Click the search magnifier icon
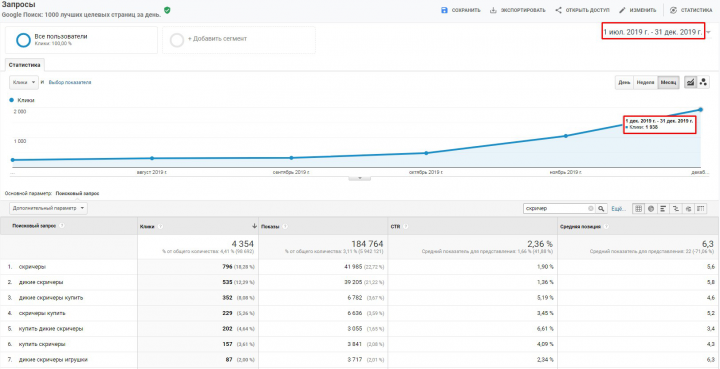The height and width of the screenshot is (369, 720). pyautogui.click(x=602, y=208)
